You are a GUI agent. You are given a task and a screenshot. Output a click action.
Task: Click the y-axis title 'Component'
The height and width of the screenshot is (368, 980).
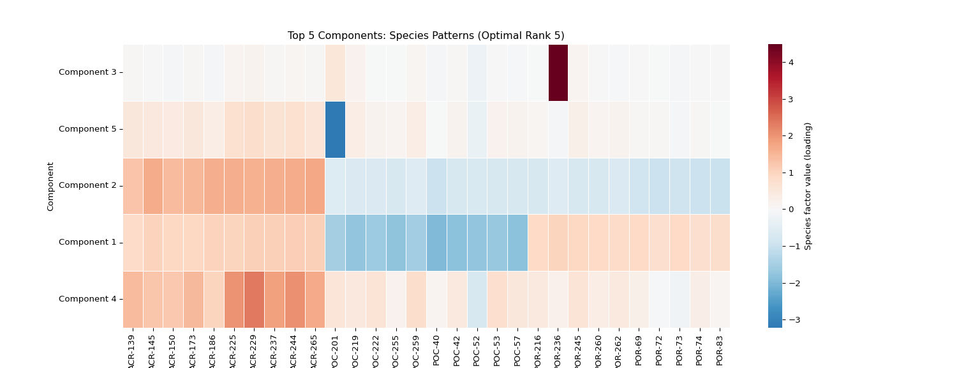[50, 186]
